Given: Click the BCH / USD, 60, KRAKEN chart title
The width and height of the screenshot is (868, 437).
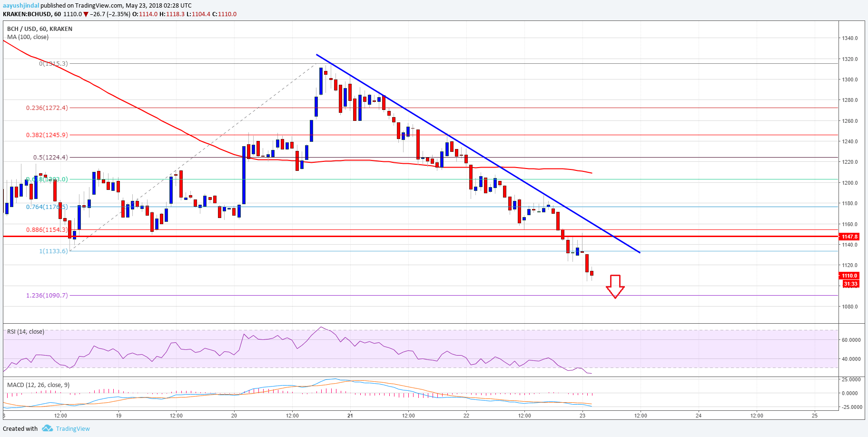Looking at the screenshot, I should click(40, 29).
